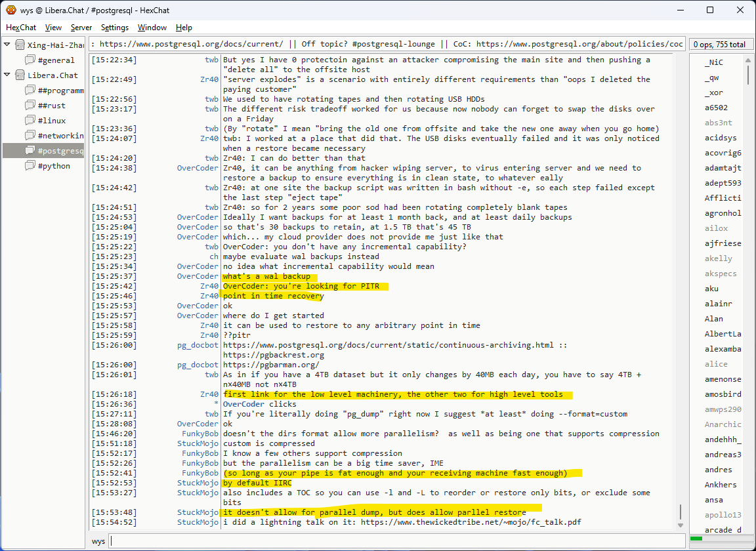Click the green lag meter bar
This screenshot has height=551, width=756.
click(x=696, y=539)
